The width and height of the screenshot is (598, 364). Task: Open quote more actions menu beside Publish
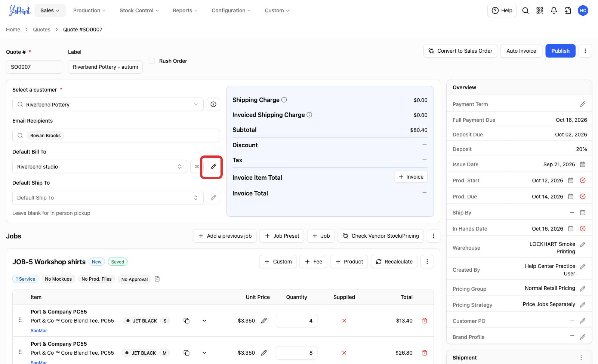click(x=585, y=51)
